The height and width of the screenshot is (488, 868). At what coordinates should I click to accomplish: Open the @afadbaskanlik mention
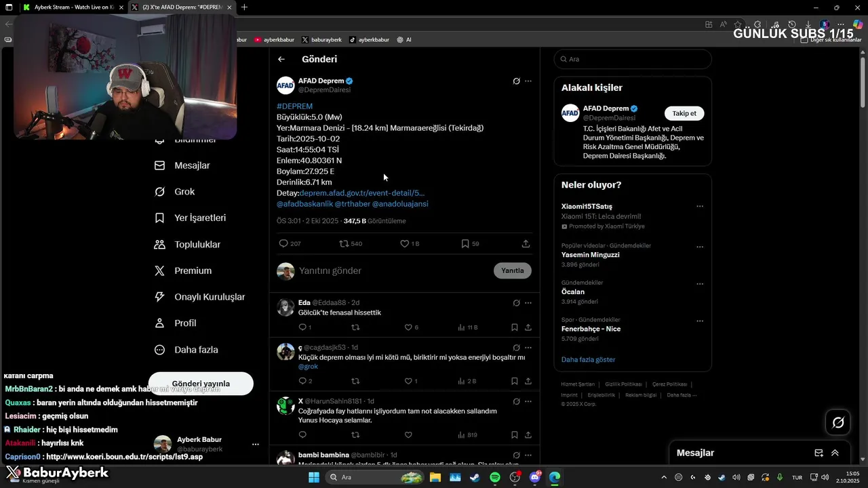point(304,204)
